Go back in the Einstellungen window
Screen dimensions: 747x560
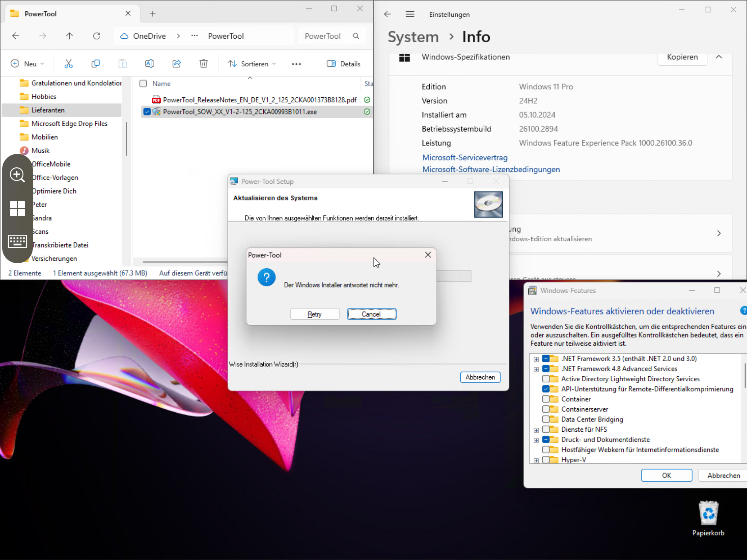point(387,14)
